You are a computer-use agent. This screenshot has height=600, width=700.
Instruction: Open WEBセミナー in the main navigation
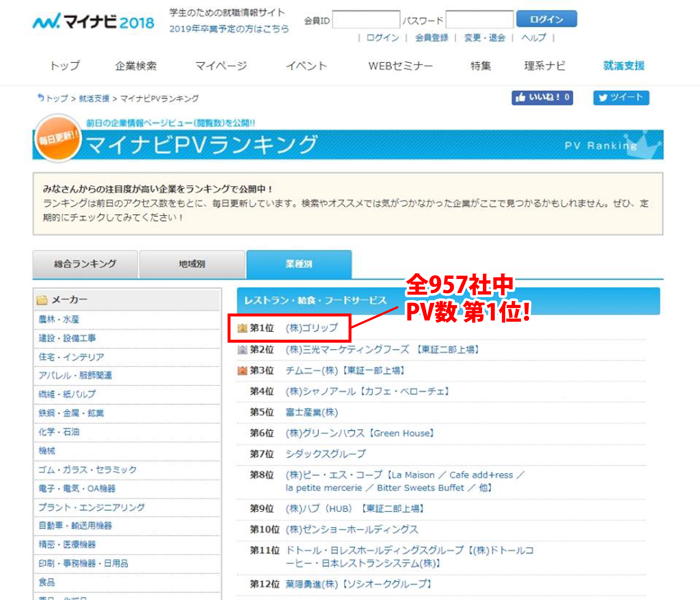pos(400,66)
